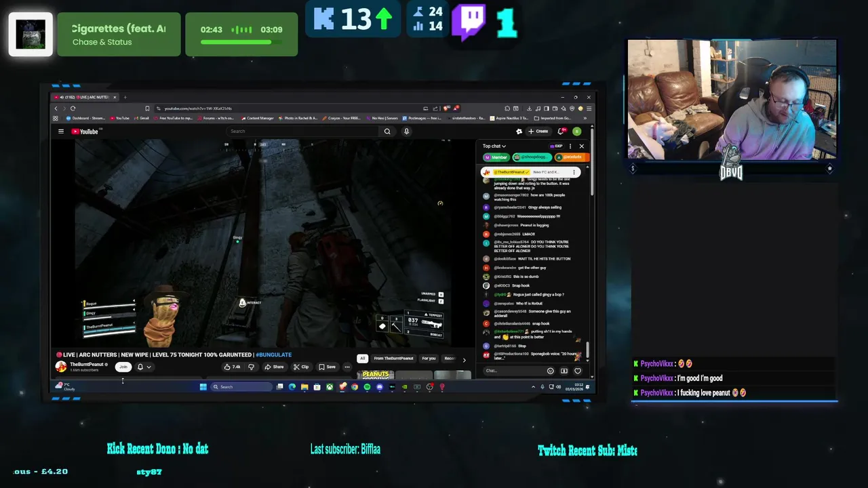Click the YouTube search magnifier button
The width and height of the screenshot is (868, 488).
(387, 131)
